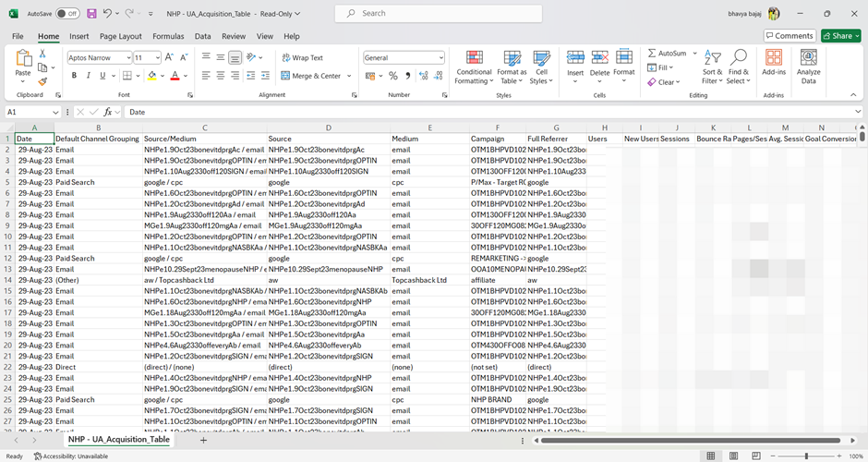
Task: Click the Format Painter brush icon
Action: pos(43,81)
